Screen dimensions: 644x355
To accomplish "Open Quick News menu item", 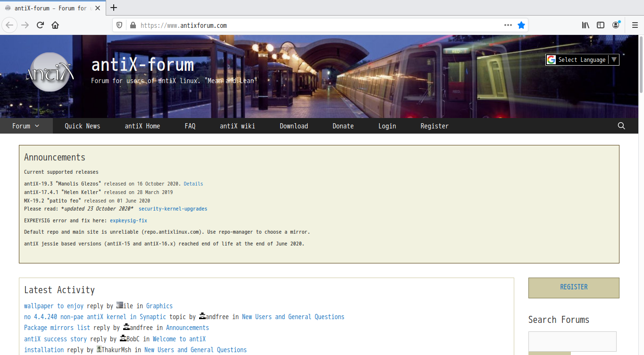I will 83,126.
